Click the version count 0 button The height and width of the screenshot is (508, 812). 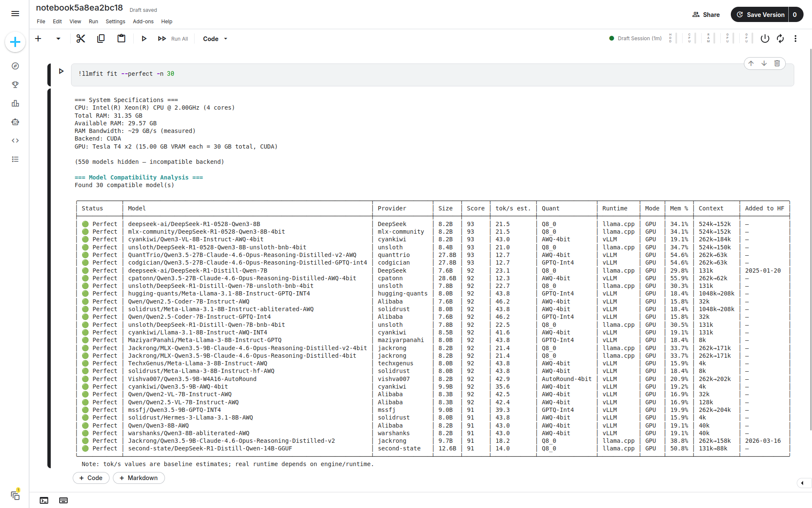pyautogui.click(x=795, y=14)
